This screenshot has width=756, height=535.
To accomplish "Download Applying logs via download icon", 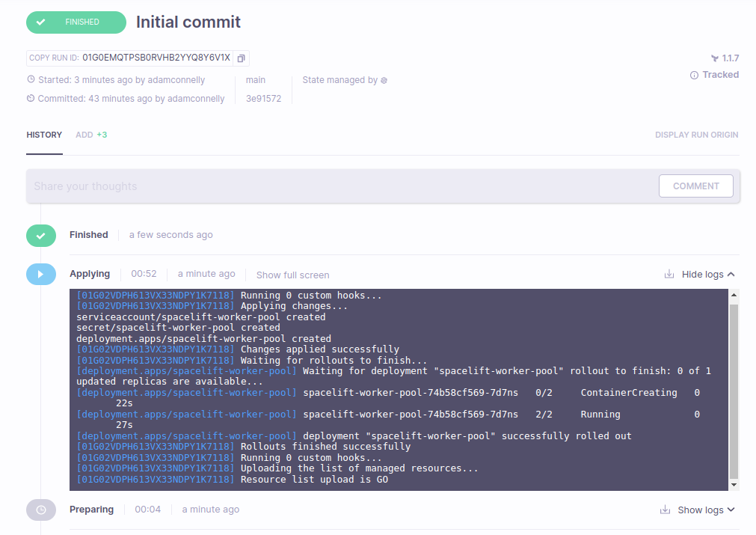I will pyautogui.click(x=669, y=275).
